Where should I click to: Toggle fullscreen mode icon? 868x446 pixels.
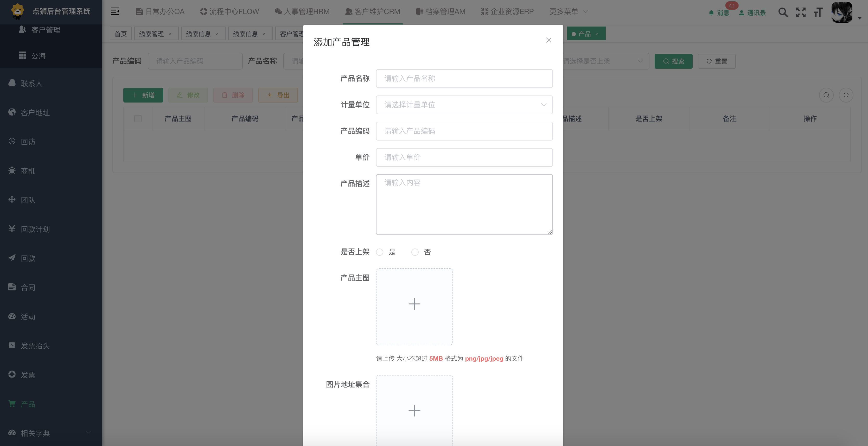coord(801,12)
